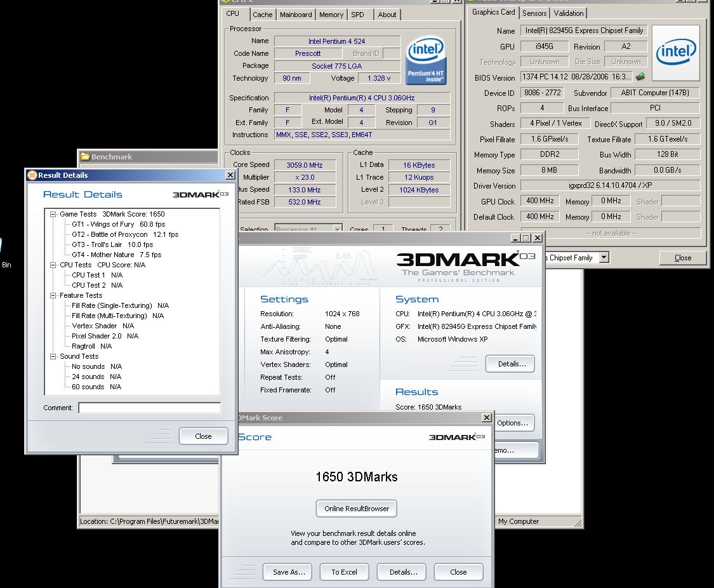The height and width of the screenshot is (588, 714).
Task: Click the Intel Pentium 4 HT logo in CPU-Z
Action: pos(426,60)
